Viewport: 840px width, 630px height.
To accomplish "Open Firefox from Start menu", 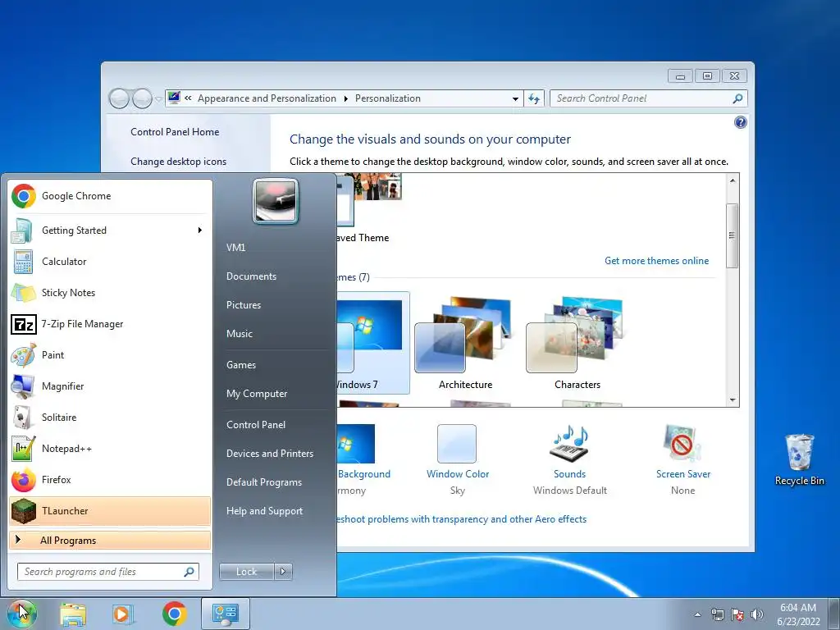I will (x=110, y=479).
